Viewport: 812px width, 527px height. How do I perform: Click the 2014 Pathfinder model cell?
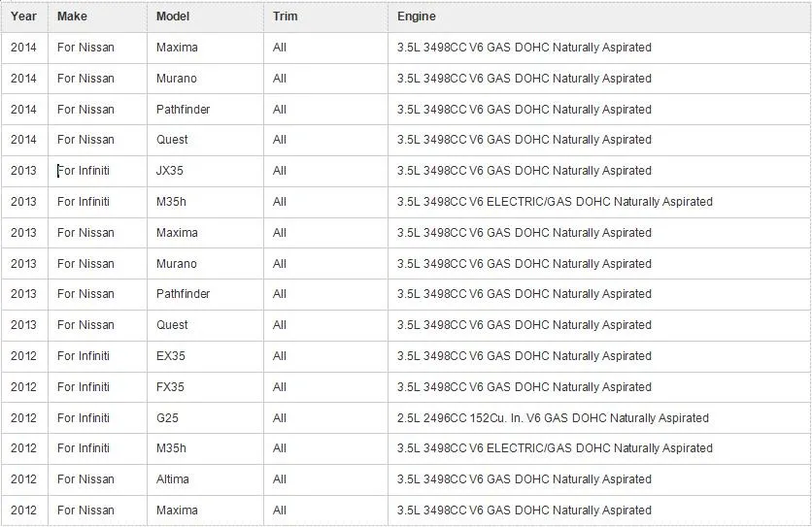205,110
